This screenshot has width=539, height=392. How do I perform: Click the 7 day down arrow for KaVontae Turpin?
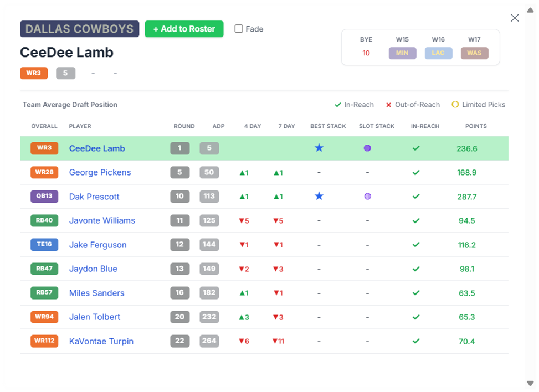(x=275, y=341)
